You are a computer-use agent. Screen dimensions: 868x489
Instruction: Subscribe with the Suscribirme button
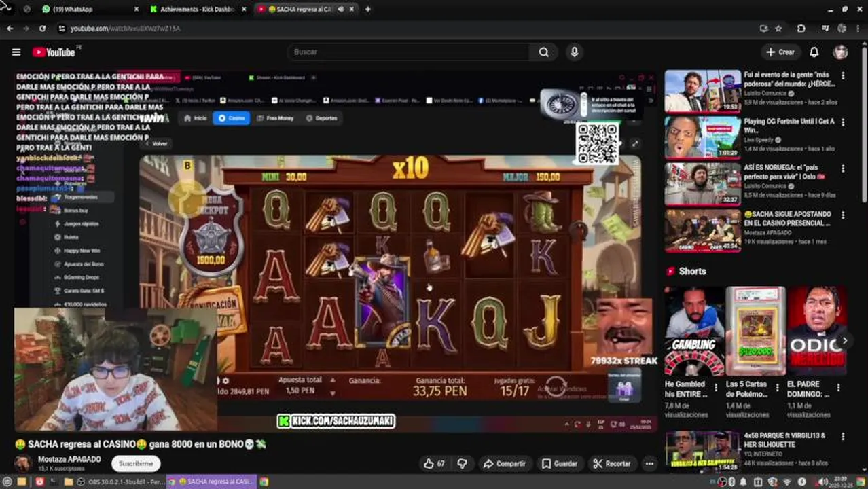tap(136, 464)
